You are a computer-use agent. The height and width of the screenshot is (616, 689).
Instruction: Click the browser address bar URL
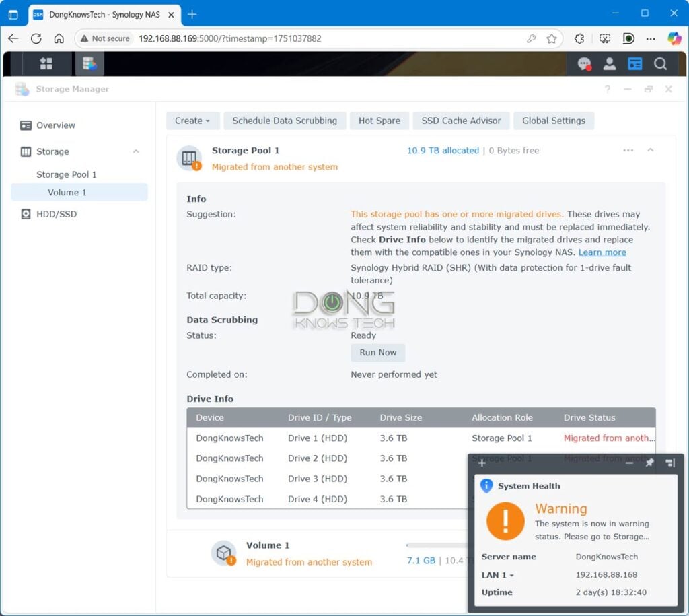point(230,38)
